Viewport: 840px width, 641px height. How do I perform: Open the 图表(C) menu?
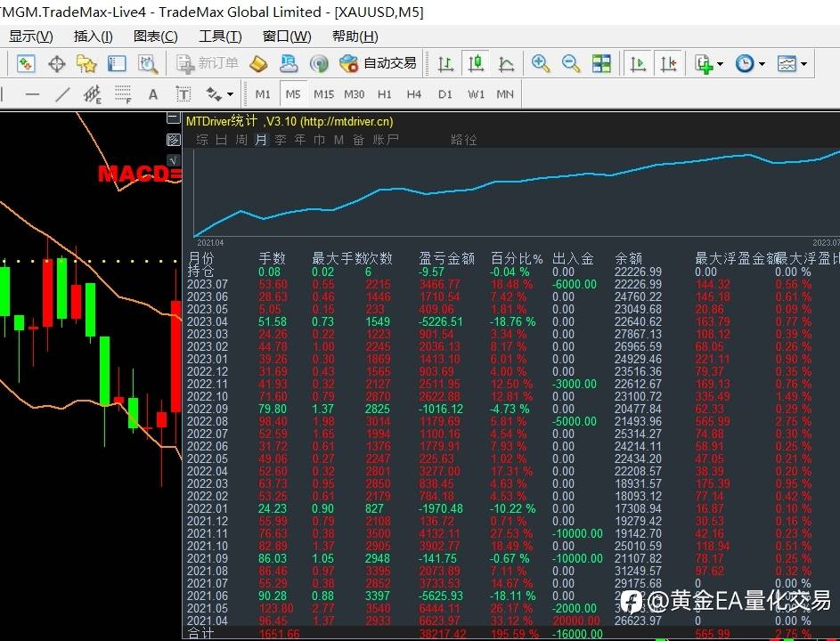click(155, 37)
